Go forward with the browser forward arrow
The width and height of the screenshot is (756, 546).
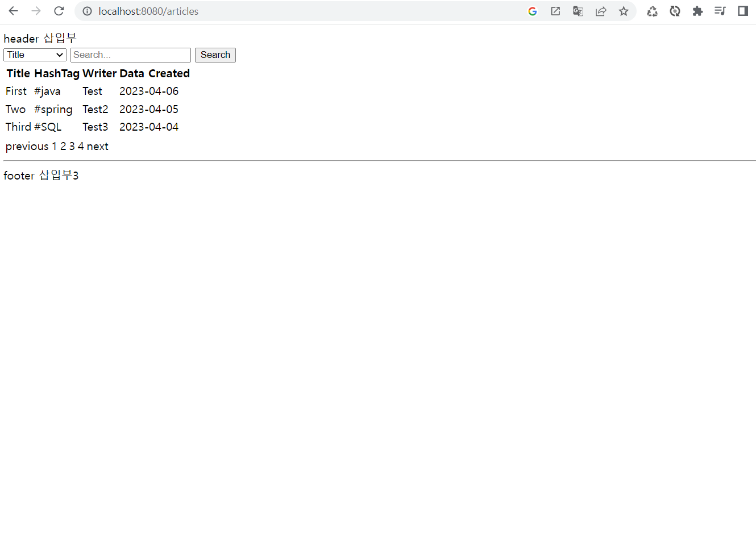(36, 11)
